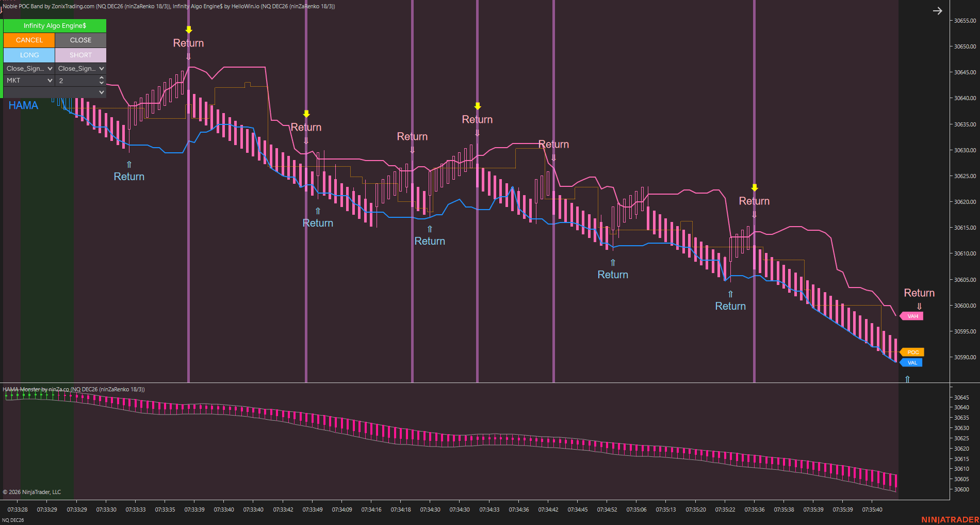
Task: Click the blue up-arrow below the VAL tag
Action: coord(907,379)
